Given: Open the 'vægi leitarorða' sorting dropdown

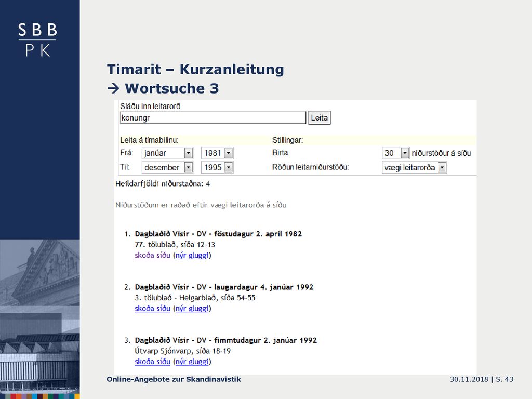Looking at the screenshot, I should tap(414, 167).
